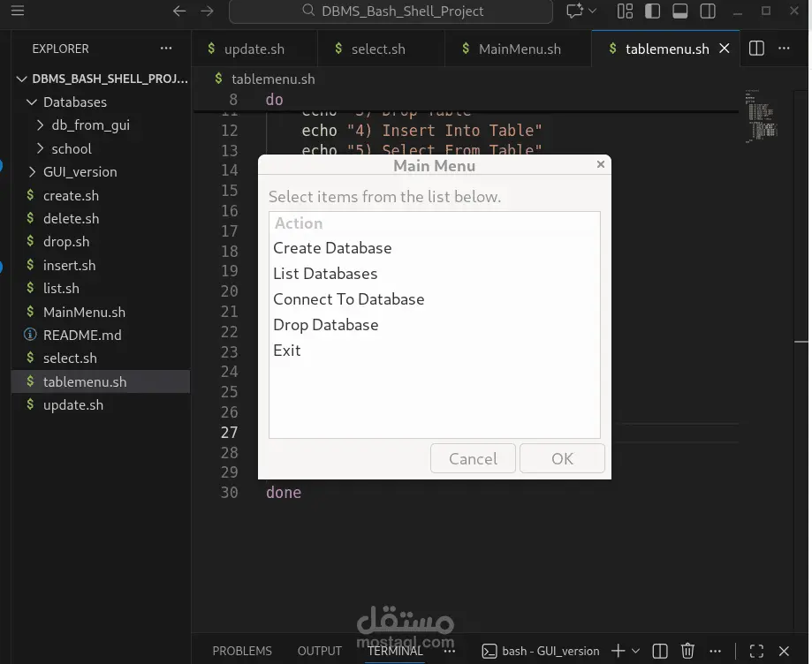812x664 pixels.
Task: Open Copilot Chat from title bar
Action: point(574,11)
